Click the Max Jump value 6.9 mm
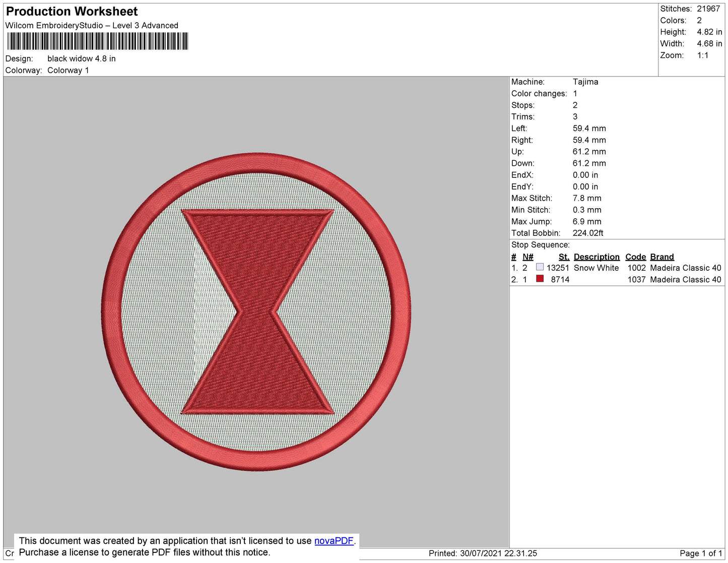 point(587,221)
